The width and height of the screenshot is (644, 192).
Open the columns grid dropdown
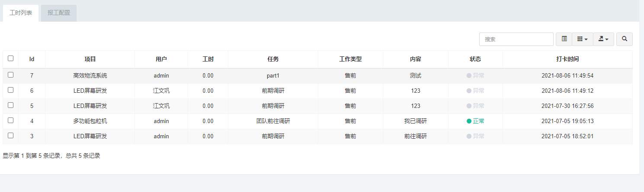click(x=582, y=39)
